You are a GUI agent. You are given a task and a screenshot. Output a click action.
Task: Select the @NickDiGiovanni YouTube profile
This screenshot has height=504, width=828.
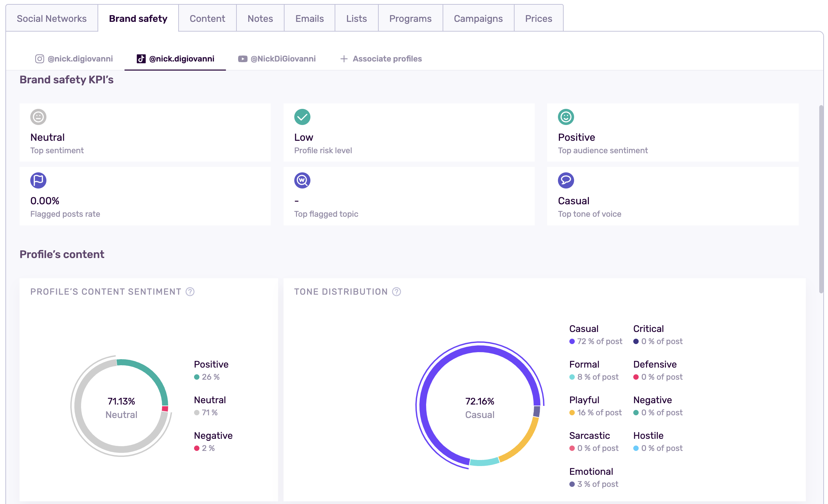(283, 58)
